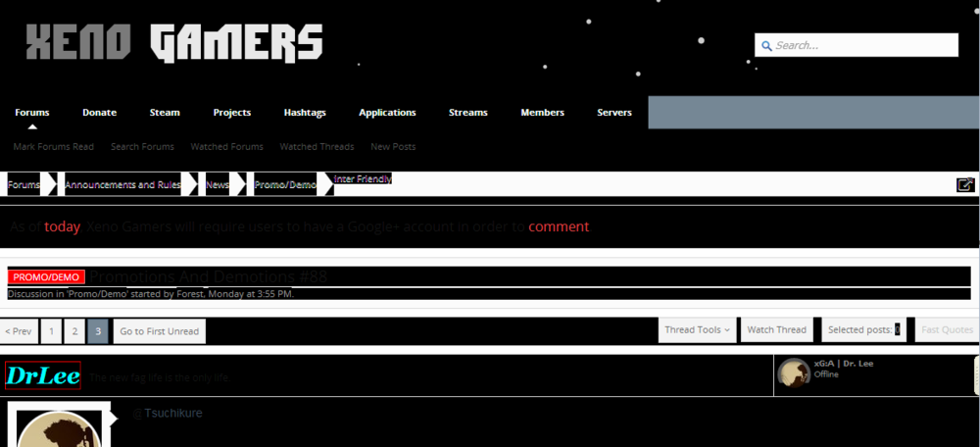Image resolution: width=980 pixels, height=447 pixels.
Task: Open the popup icon on breadcrumb bar
Action: [x=965, y=184]
